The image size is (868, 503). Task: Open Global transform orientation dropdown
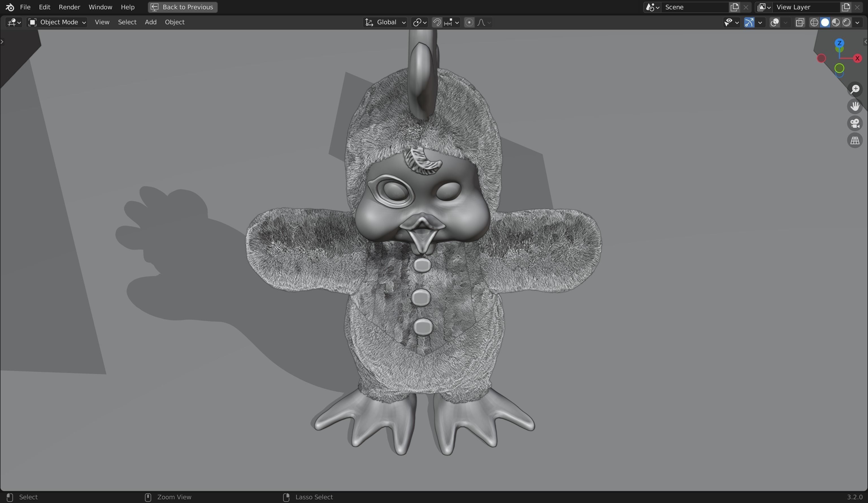(385, 22)
